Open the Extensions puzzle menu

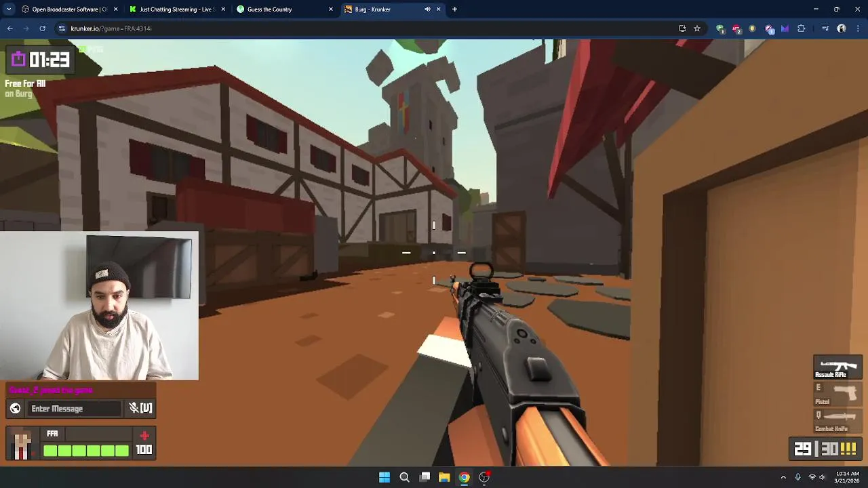[x=802, y=28]
